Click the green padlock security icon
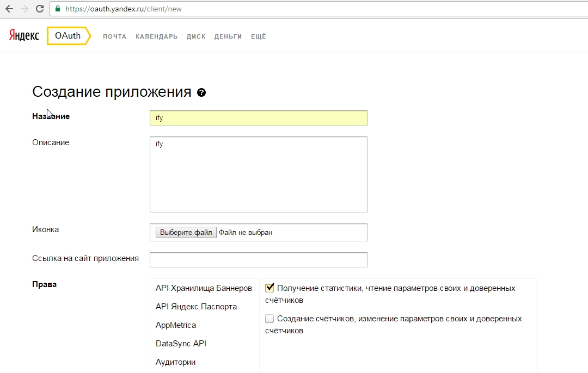The width and height of the screenshot is (588, 373). point(58,9)
